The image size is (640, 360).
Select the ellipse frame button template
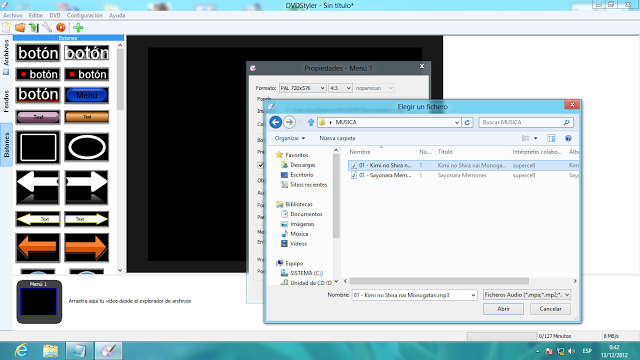(x=87, y=147)
